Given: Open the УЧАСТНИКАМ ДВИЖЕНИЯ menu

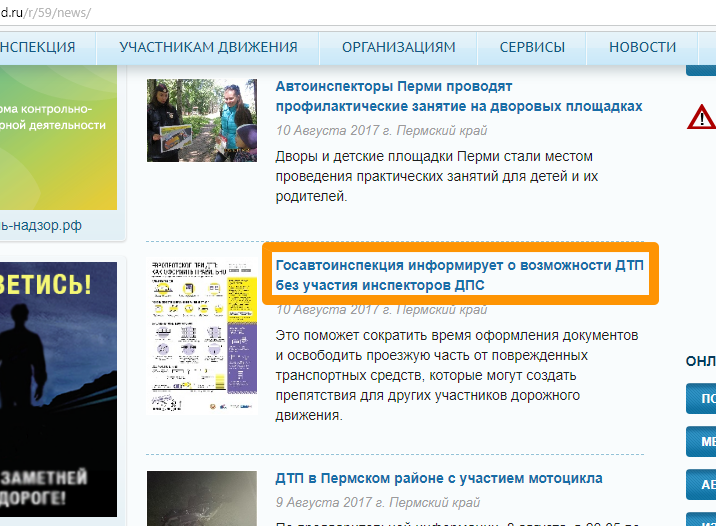Looking at the screenshot, I should pos(208,47).
